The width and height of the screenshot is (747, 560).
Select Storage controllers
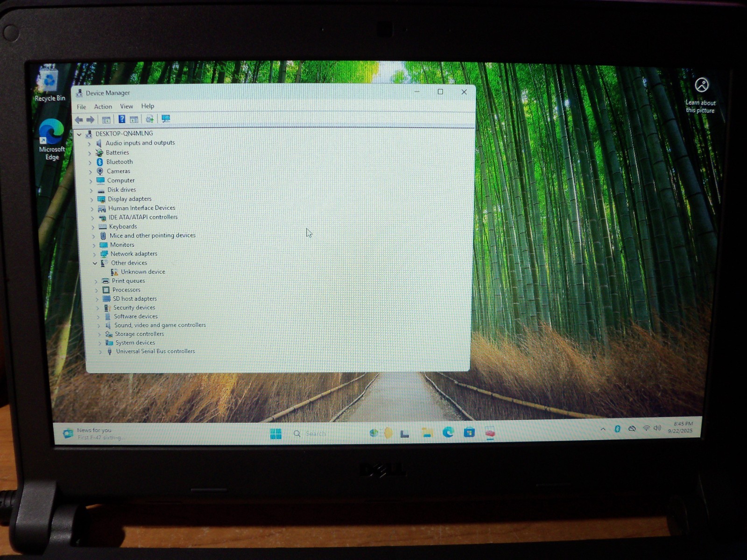pos(139,334)
